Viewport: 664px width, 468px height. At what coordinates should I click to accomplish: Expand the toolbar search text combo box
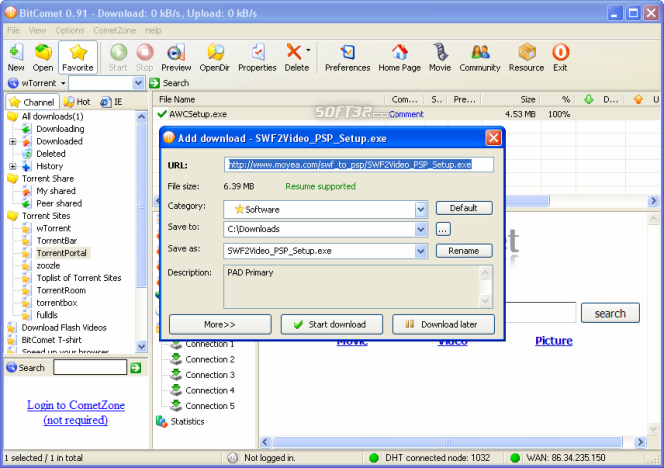[x=138, y=83]
